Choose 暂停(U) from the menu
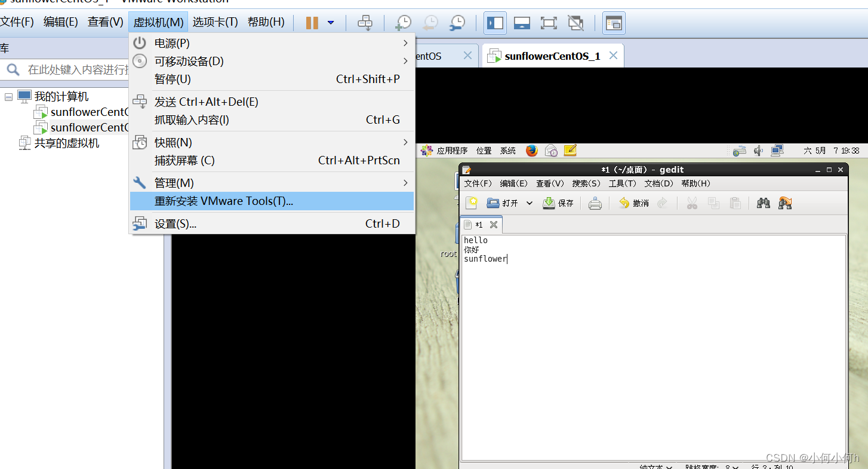Image resolution: width=868 pixels, height=469 pixels. [272, 79]
